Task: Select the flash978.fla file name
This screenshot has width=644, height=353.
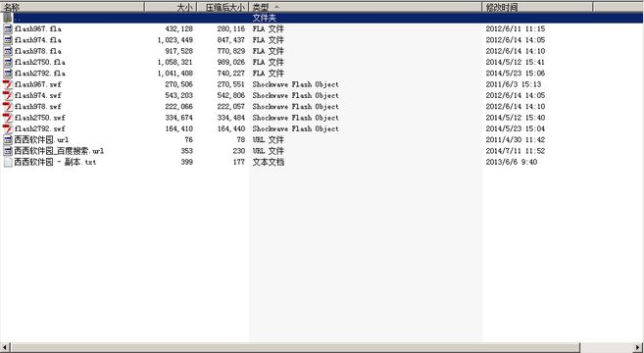Action: [38, 51]
